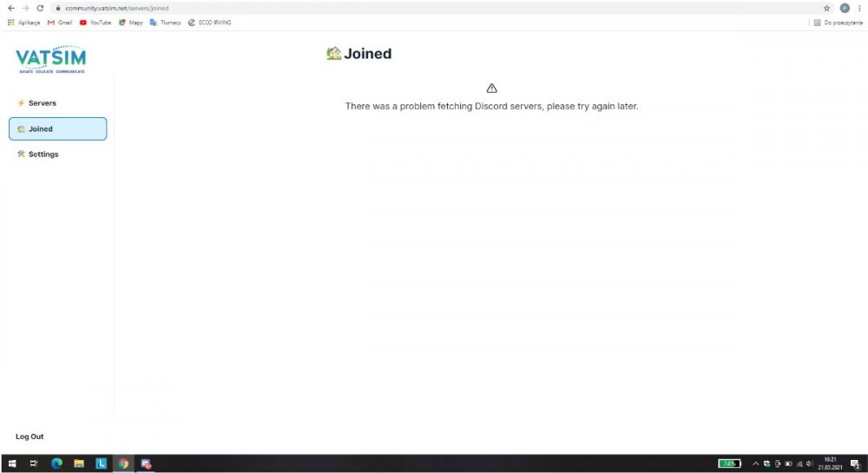Open the Servers page in sidebar
The height and width of the screenshot is (473, 868).
42,103
